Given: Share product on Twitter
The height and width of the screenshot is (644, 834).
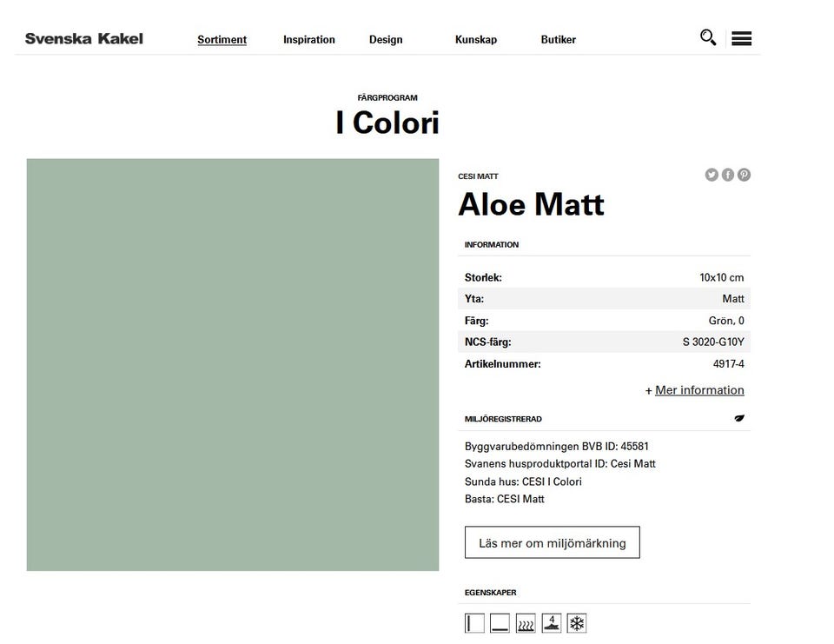Looking at the screenshot, I should 712,175.
